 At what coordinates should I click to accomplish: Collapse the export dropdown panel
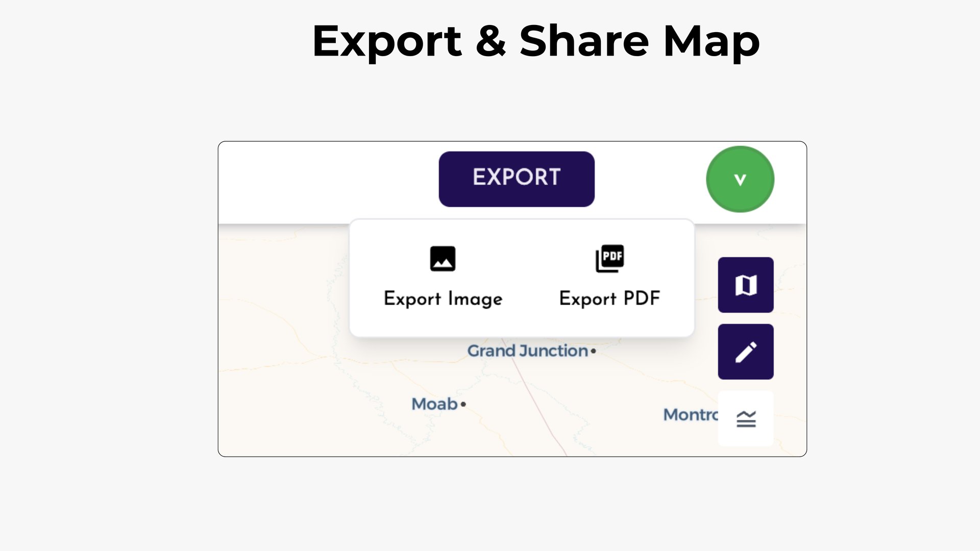pos(517,179)
